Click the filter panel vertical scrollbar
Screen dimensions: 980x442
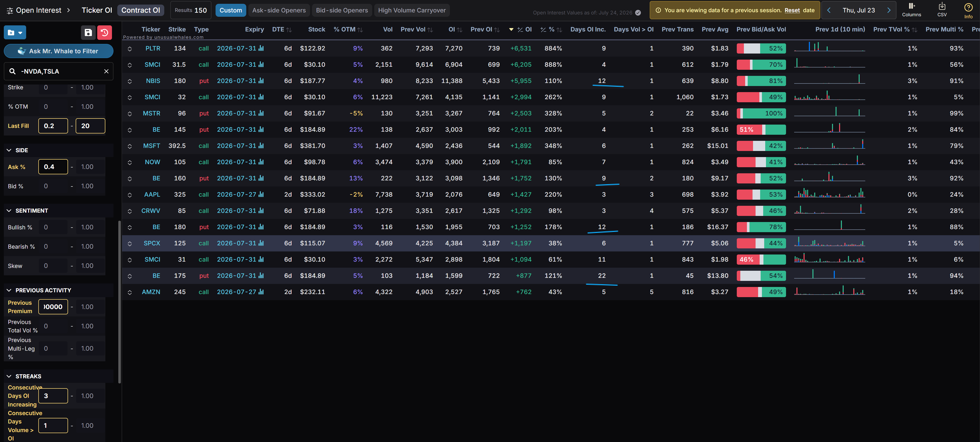coord(120,302)
